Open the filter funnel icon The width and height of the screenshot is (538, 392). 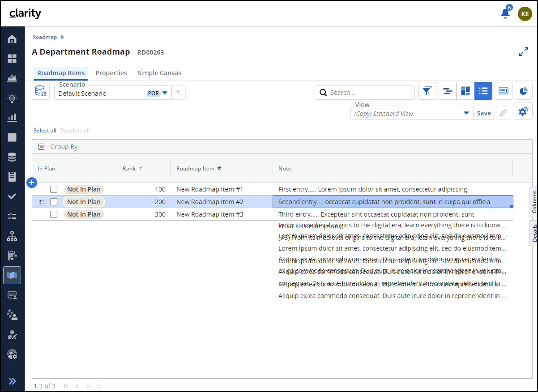pyautogui.click(x=427, y=91)
